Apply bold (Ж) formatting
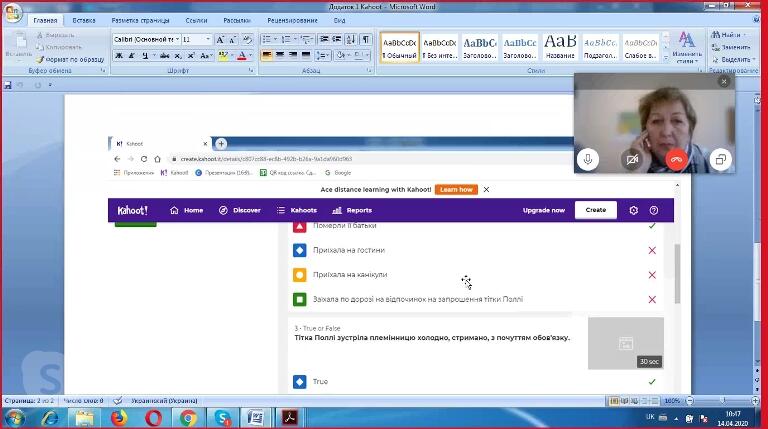Viewport: 768px width, 429px height. click(119, 56)
